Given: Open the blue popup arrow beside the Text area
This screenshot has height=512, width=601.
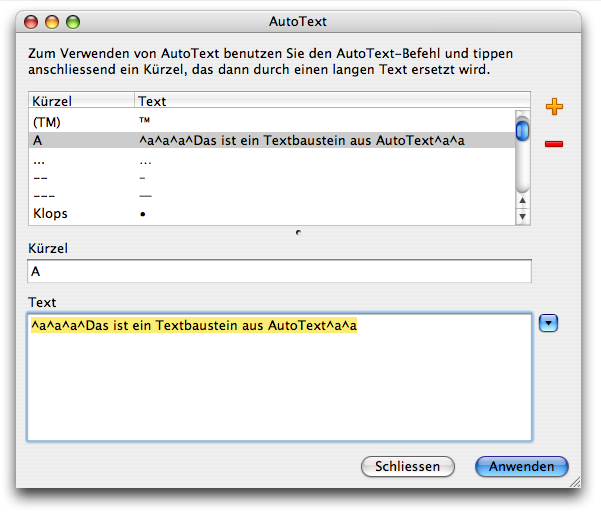Looking at the screenshot, I should pyautogui.click(x=548, y=323).
